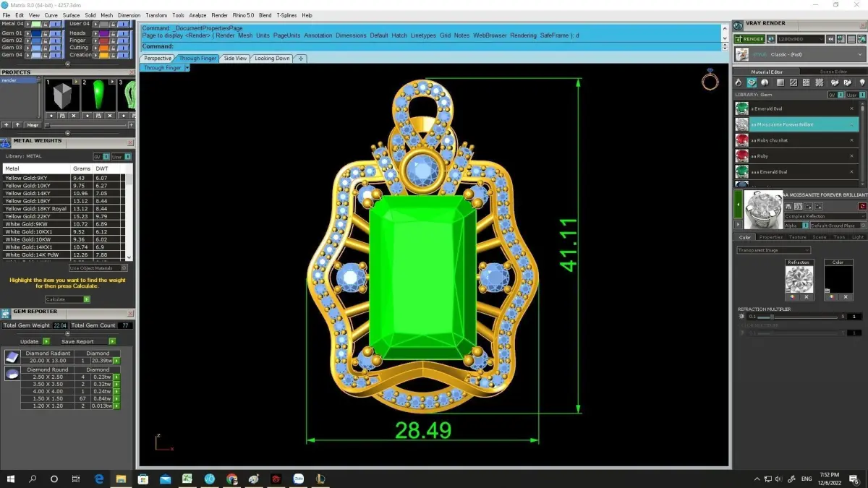The width and height of the screenshot is (868, 488).
Task: Select the 'aa Ruby' material row
Action: [x=796, y=156]
